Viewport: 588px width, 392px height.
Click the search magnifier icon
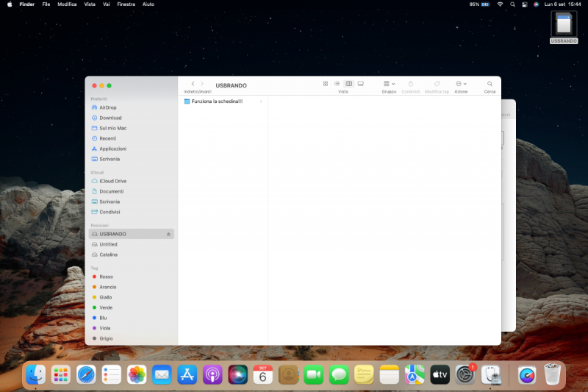pyautogui.click(x=490, y=84)
